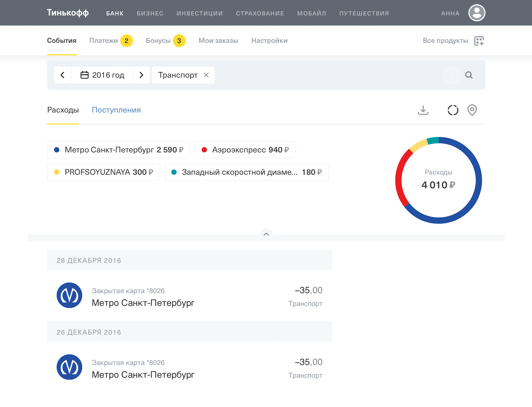Open 28 December Метро Санкт-Петербург transaction
This screenshot has height=407, width=532.
[190, 296]
